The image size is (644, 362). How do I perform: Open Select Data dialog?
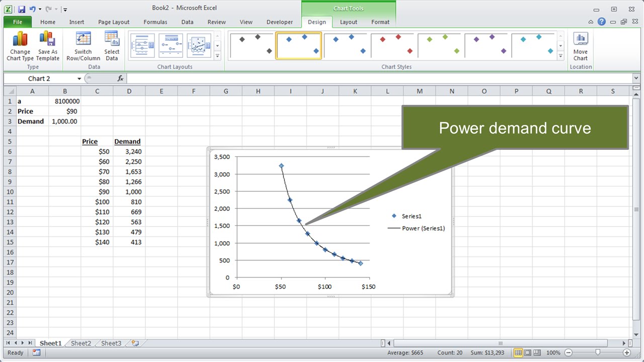tap(112, 46)
